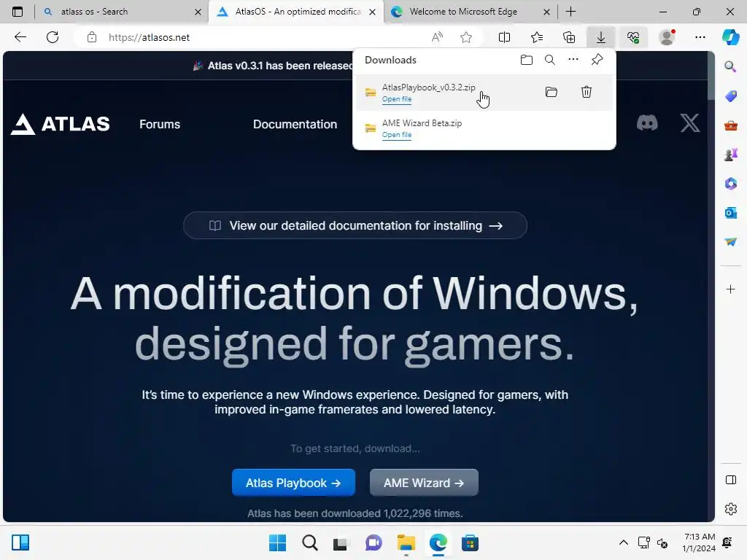Toggle the sidebar visibility button
This screenshot has height=560, width=747.
[x=731, y=480]
